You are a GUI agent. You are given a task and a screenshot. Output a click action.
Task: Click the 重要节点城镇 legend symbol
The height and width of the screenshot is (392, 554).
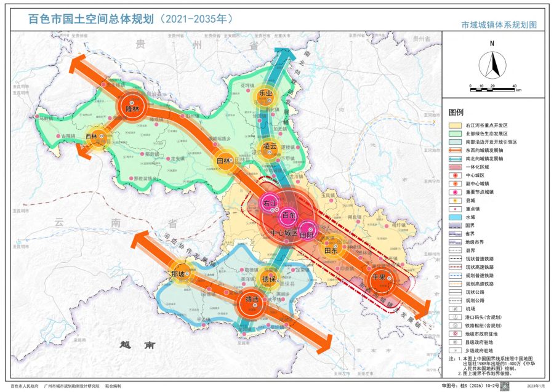tap(455, 192)
